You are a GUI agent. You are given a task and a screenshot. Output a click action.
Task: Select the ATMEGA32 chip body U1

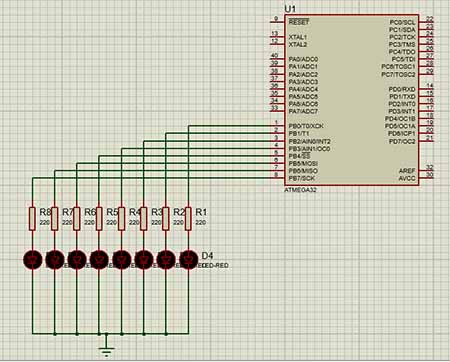pyautogui.click(x=351, y=100)
